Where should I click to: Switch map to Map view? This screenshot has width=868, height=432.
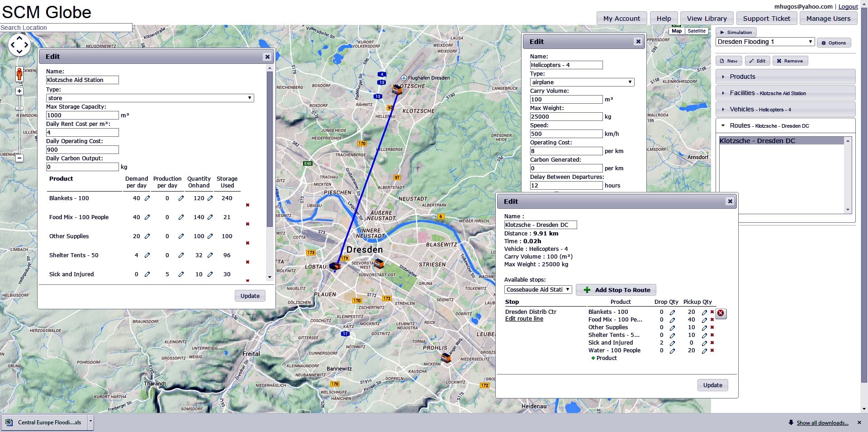tap(677, 31)
